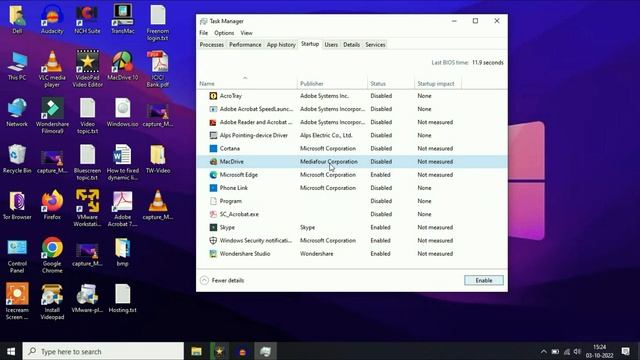Image resolution: width=640 pixels, height=360 pixels.
Task: Select Google Chrome desktop shortcut
Action: point(52,255)
